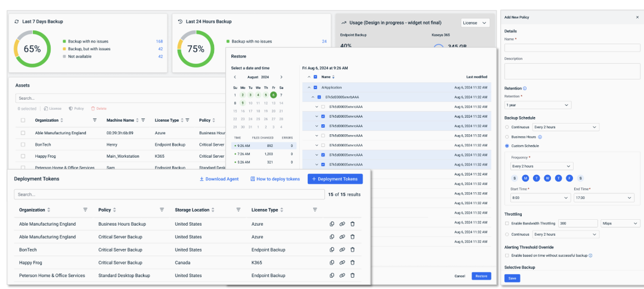Click the blue Deployment Tokens button
This screenshot has height=289, width=644.
335,179
